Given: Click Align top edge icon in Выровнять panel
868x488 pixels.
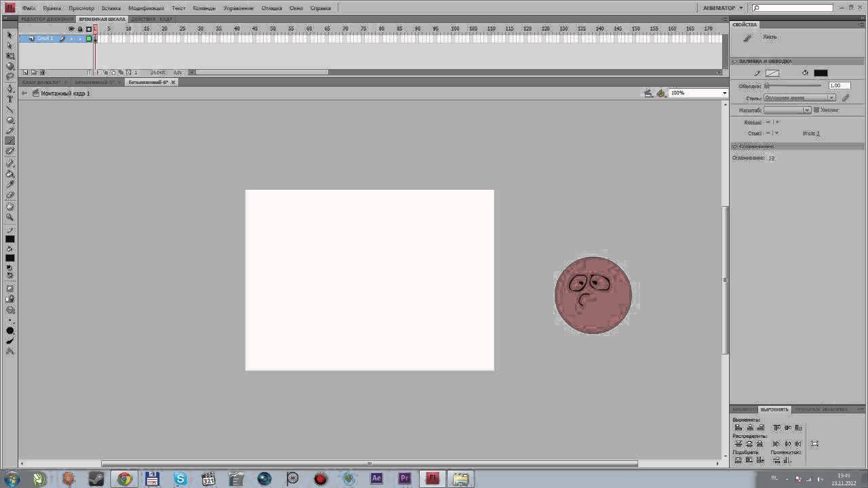Looking at the screenshot, I should coord(777,427).
